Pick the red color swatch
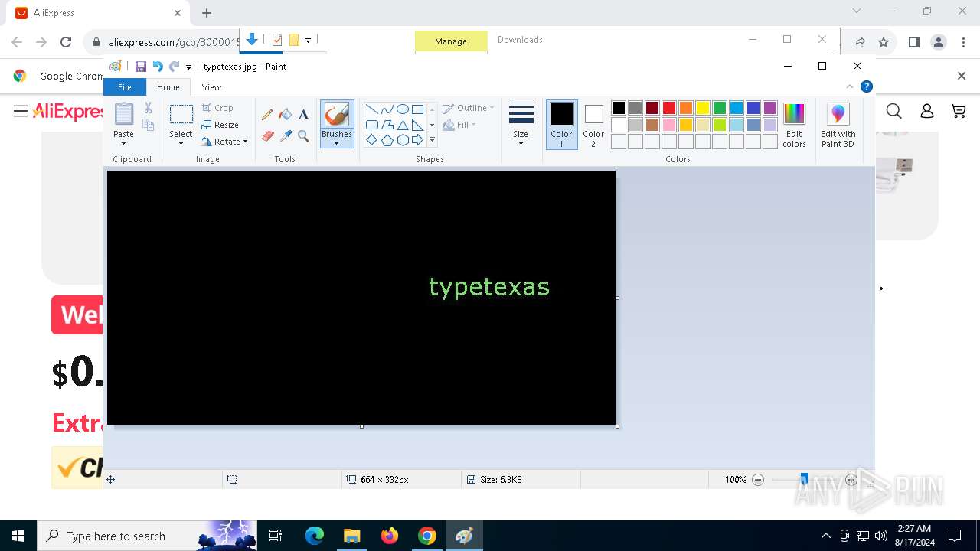The height and width of the screenshot is (551, 980). pyautogui.click(x=669, y=108)
